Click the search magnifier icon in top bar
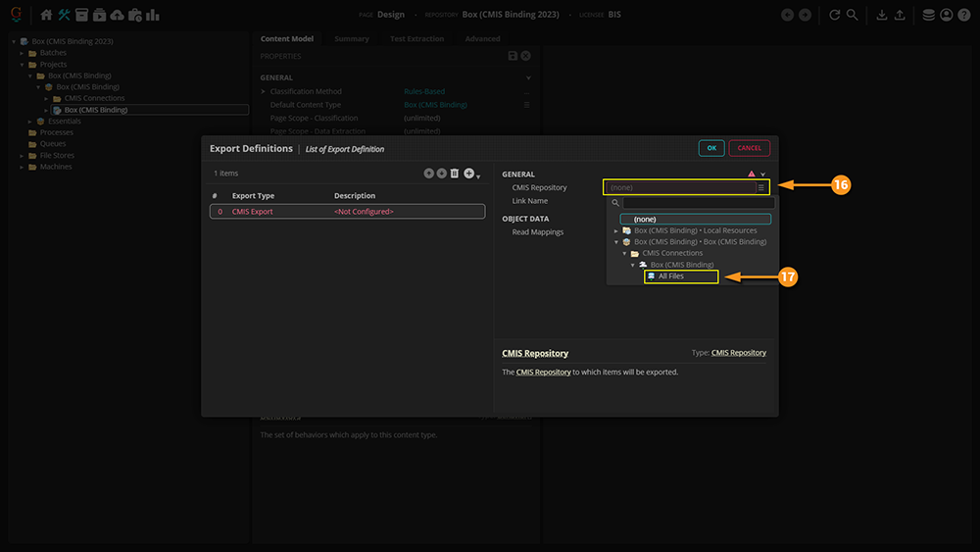980x552 pixels. (x=852, y=15)
